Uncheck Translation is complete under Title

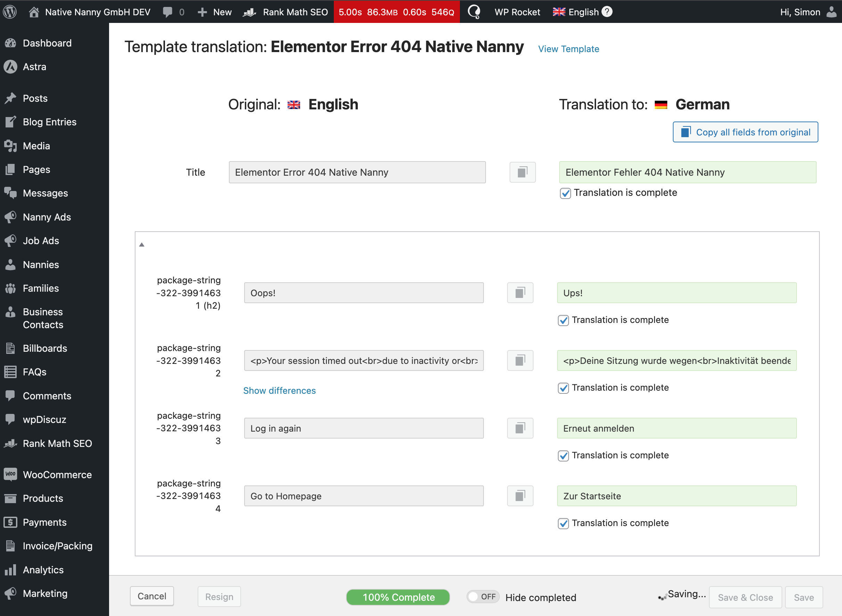(x=565, y=193)
